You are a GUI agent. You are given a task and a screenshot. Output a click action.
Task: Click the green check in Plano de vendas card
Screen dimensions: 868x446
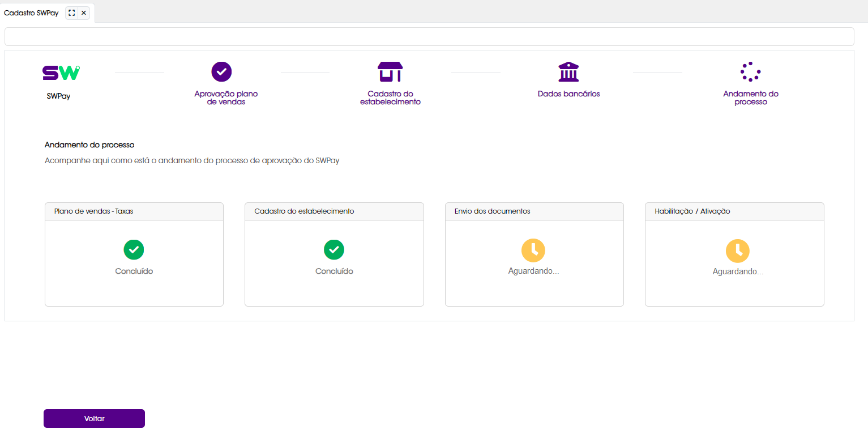pyautogui.click(x=134, y=249)
